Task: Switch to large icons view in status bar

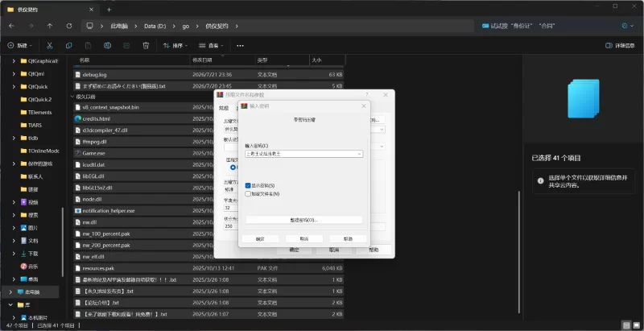Action: click(635, 325)
